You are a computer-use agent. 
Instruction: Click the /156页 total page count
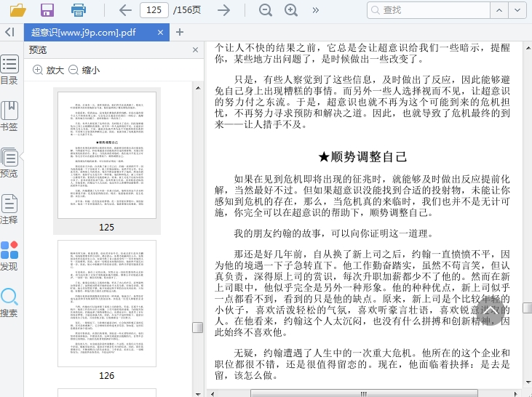click(x=187, y=10)
